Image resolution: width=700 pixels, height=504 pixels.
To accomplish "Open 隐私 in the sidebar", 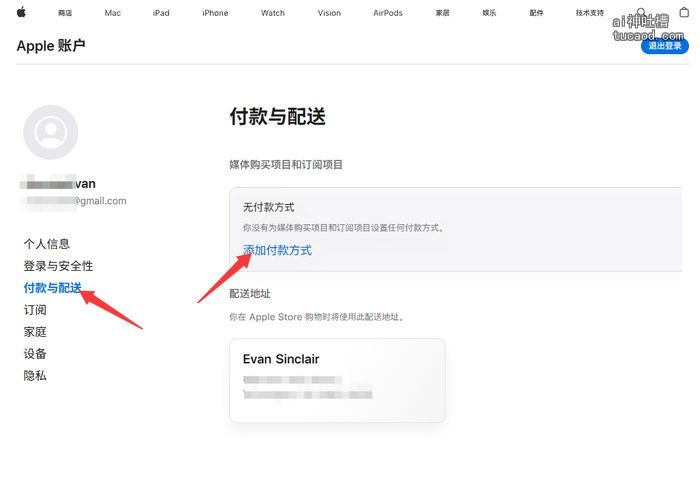I will 35,375.
